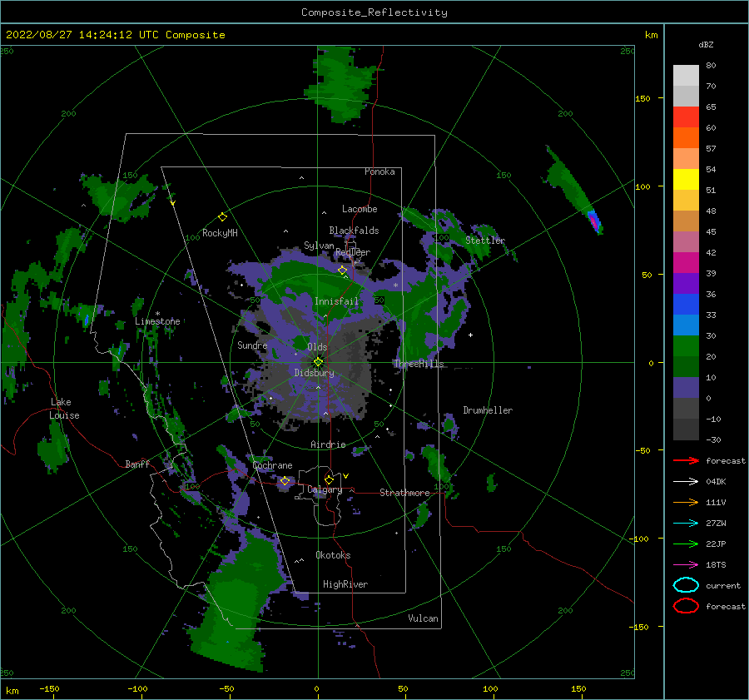Click the yellow diamond marker near RockyMH
Image resolution: width=749 pixels, height=700 pixels.
click(x=222, y=217)
